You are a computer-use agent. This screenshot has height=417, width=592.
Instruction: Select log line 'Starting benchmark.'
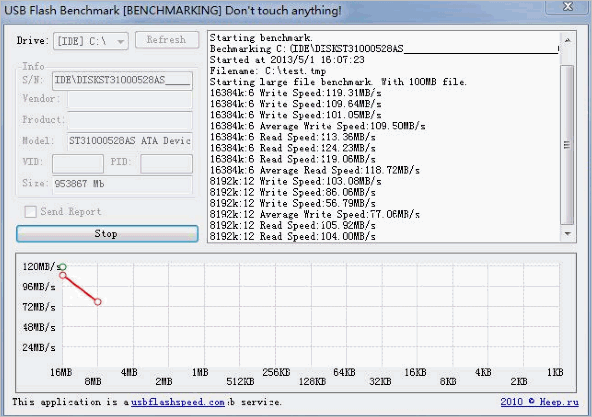click(x=261, y=38)
